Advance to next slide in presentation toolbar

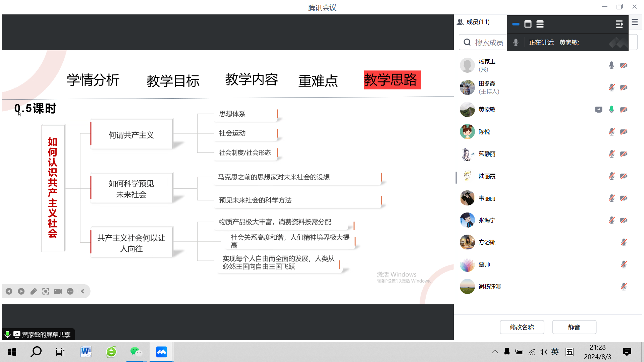(x=21, y=291)
